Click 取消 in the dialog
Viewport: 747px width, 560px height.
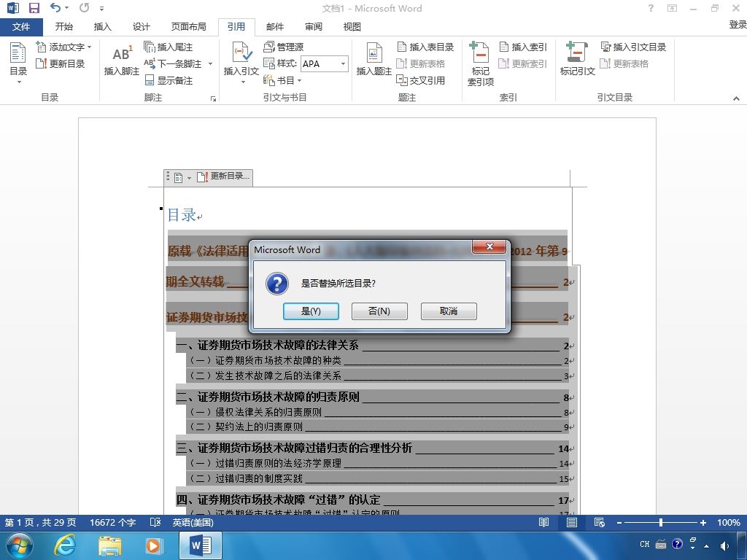(x=449, y=311)
